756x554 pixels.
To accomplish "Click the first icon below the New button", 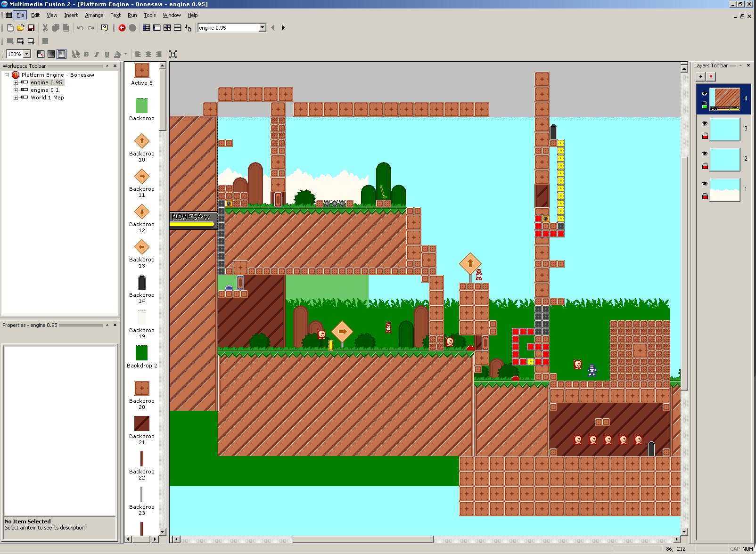I will point(10,41).
